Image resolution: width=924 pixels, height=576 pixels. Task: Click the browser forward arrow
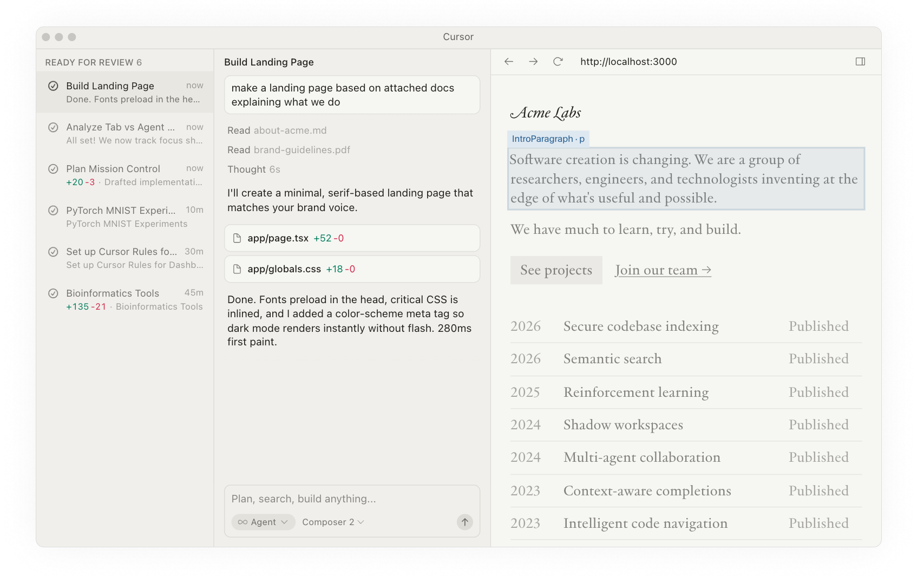[533, 62]
